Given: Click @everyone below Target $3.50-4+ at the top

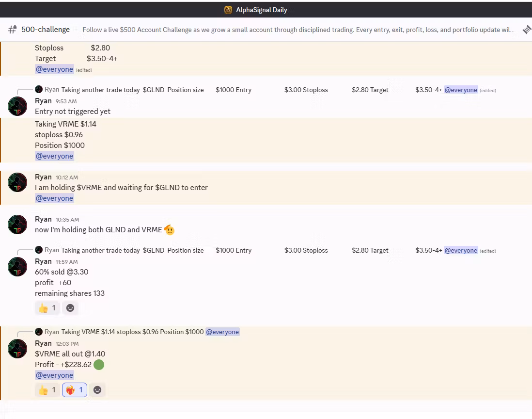Looking at the screenshot, I should (55, 69).
